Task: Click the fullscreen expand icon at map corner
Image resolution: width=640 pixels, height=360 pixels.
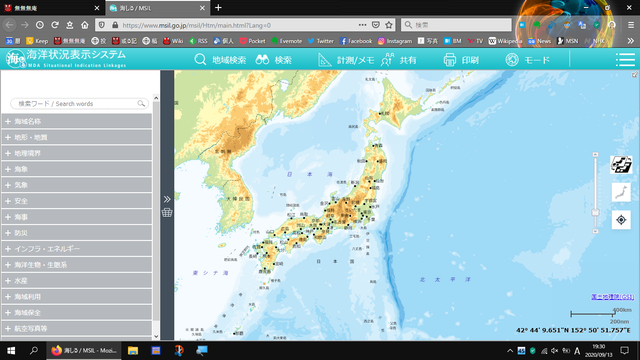Action: point(635,75)
